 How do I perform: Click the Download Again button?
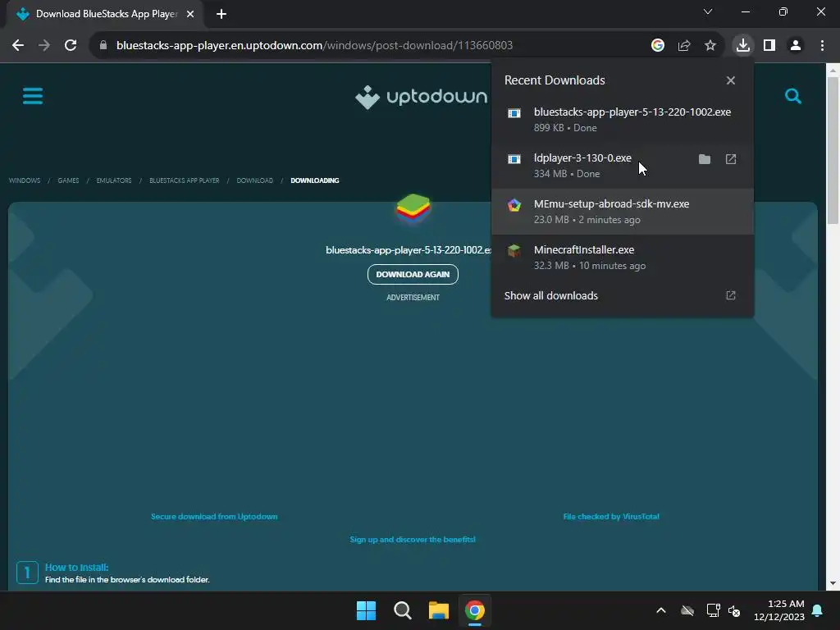pyautogui.click(x=413, y=274)
